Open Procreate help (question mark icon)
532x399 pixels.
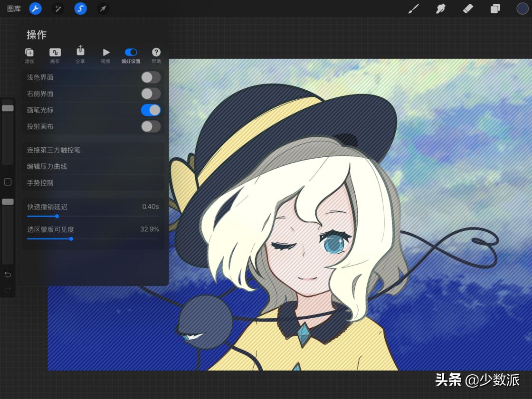click(156, 52)
